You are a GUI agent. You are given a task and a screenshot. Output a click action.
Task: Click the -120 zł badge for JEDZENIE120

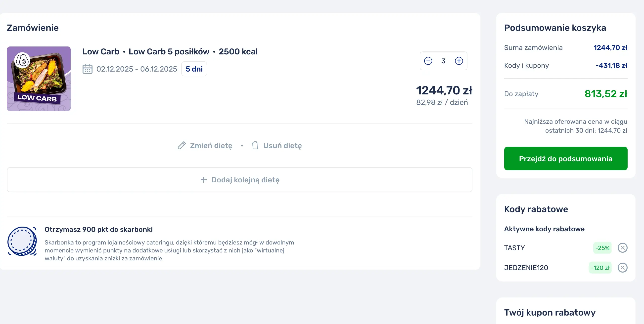click(x=600, y=268)
